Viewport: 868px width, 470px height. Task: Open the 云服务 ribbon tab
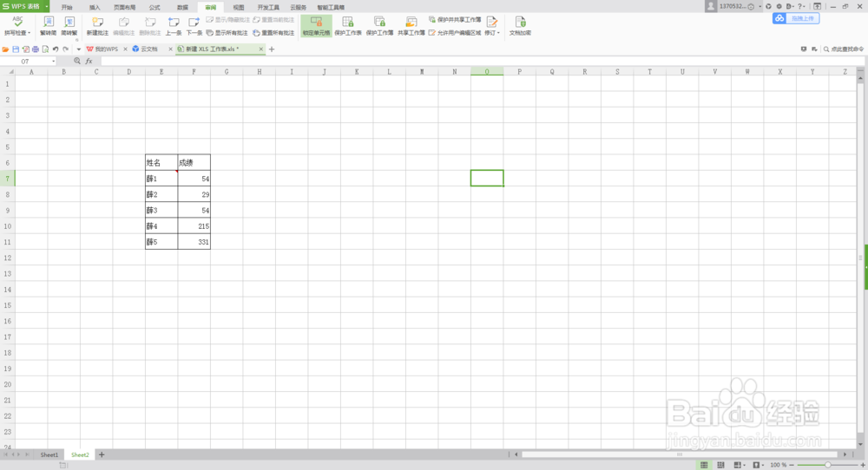pyautogui.click(x=299, y=7)
